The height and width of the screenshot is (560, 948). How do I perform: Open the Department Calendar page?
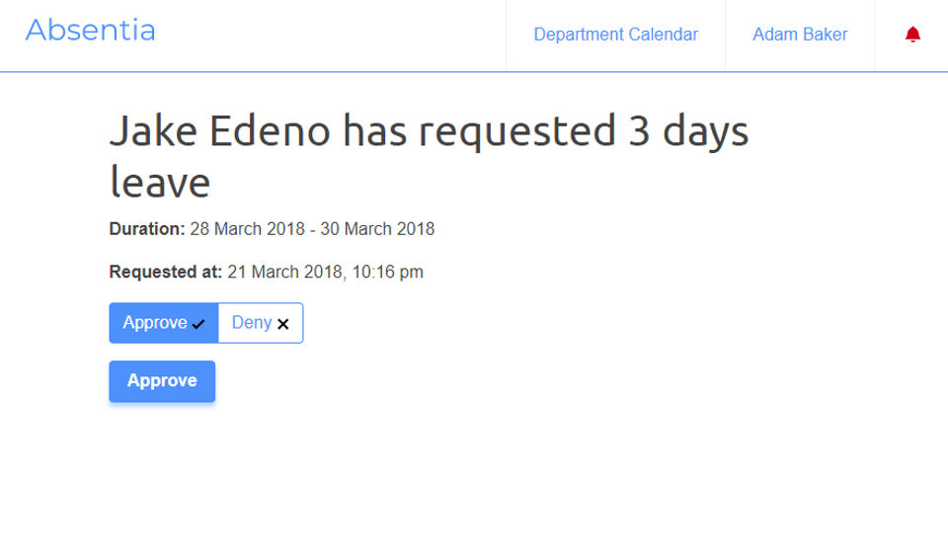[x=615, y=35]
